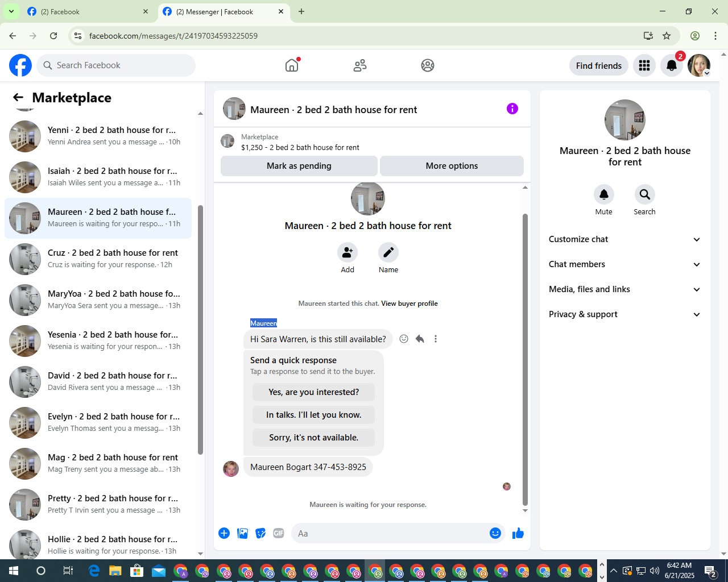The width and height of the screenshot is (728, 582).
Task: Send quick response 'Sorry, it's not available.'
Action: [314, 438]
